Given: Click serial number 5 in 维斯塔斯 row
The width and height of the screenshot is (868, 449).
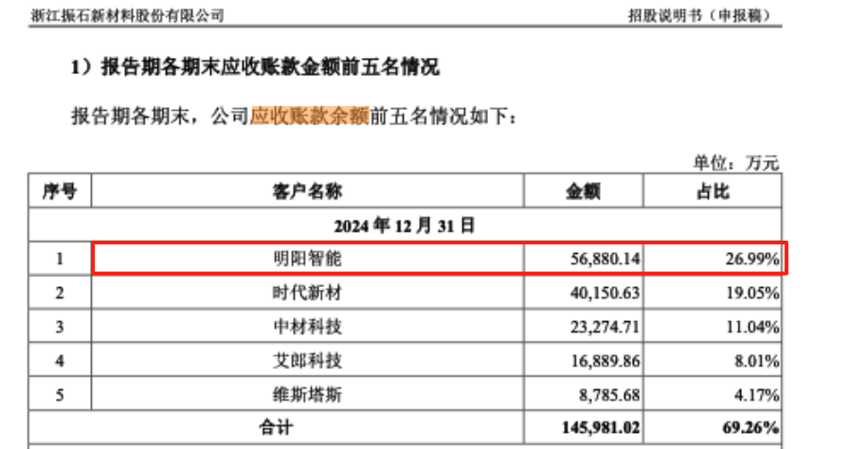Looking at the screenshot, I should [60, 395].
